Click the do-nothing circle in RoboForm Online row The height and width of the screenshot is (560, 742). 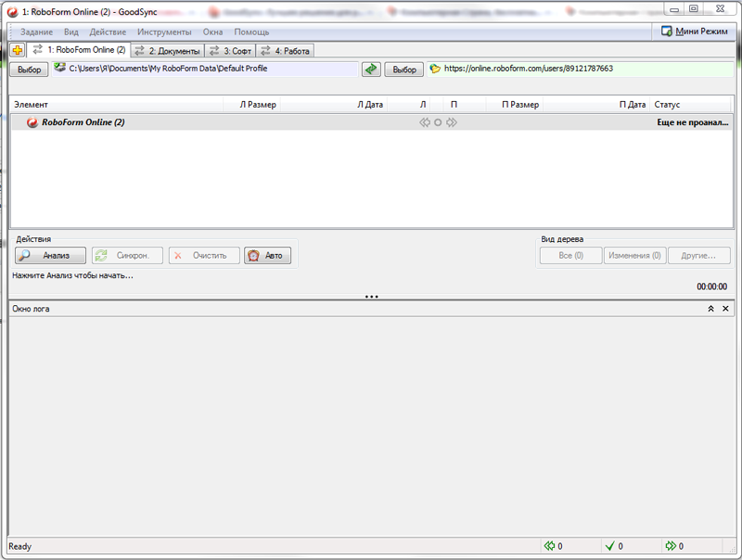[x=438, y=122]
